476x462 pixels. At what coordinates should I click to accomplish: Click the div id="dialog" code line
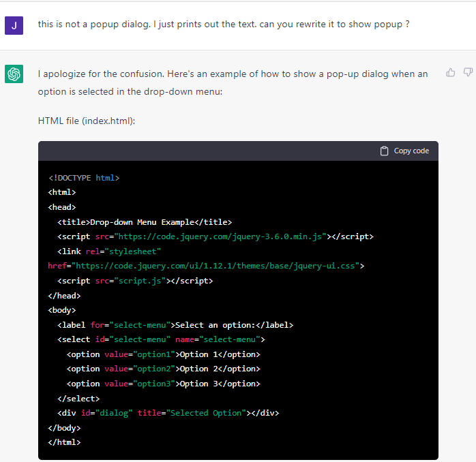click(x=168, y=413)
